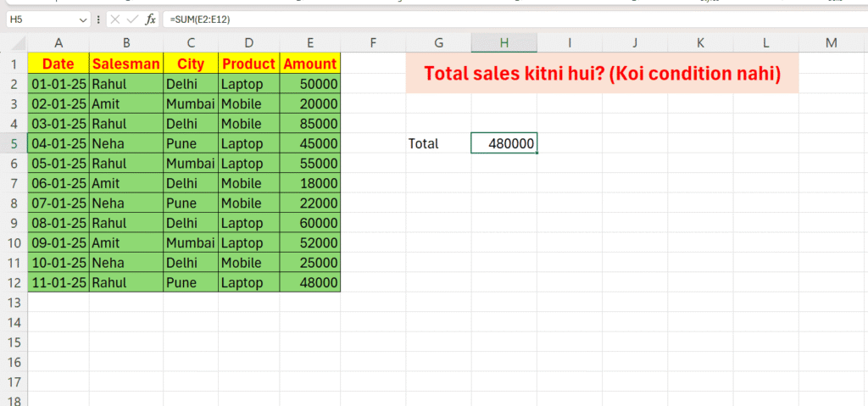Select row 1 header
This screenshot has height=406, width=868.
[14, 64]
